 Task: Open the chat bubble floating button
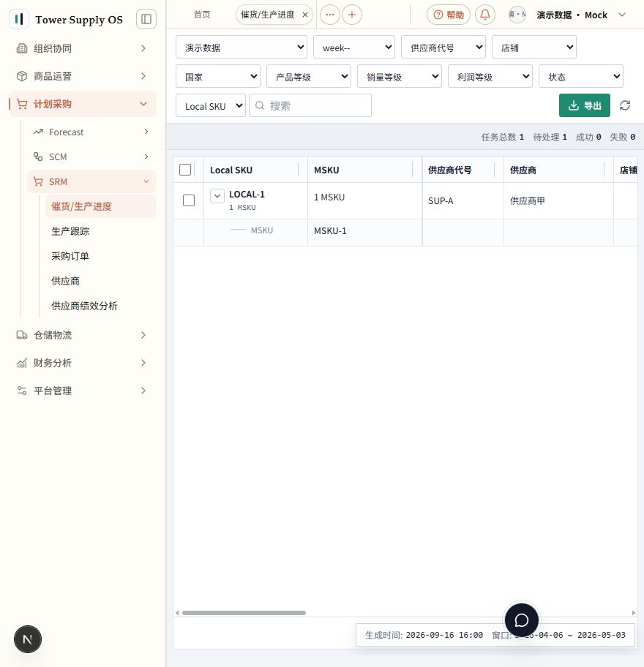[521, 620]
